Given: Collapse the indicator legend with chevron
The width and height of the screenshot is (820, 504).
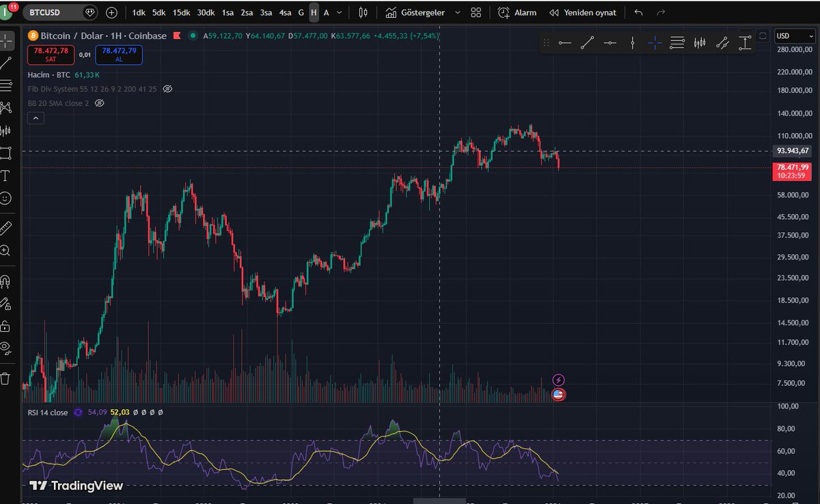Looking at the screenshot, I should click(x=36, y=118).
